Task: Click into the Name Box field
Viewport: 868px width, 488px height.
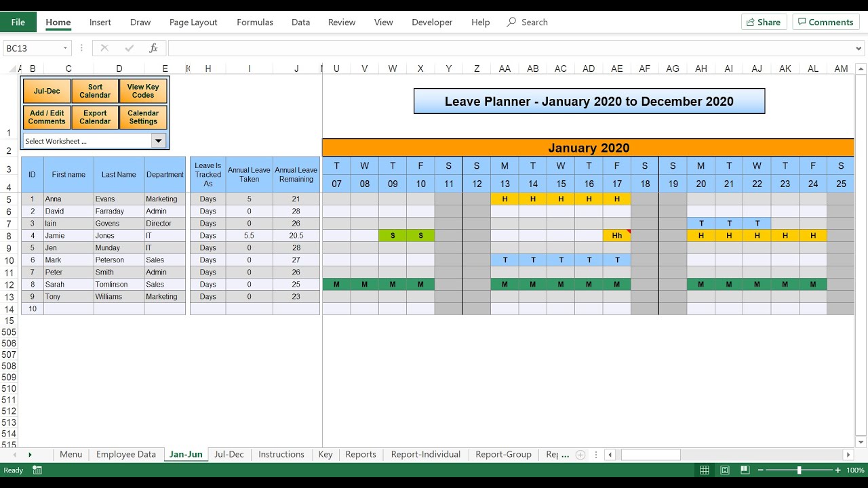Action: point(32,48)
